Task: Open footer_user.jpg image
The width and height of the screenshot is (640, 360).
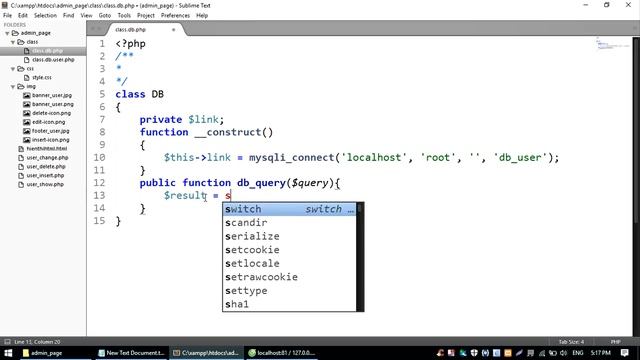Action: click(51, 131)
